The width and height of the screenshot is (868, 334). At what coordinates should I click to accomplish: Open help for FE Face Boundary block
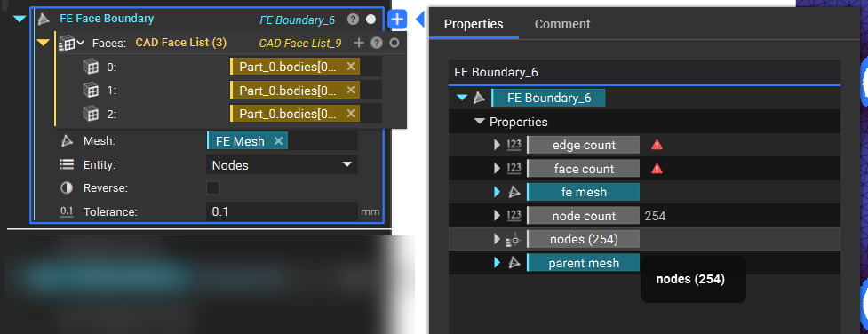[353, 20]
